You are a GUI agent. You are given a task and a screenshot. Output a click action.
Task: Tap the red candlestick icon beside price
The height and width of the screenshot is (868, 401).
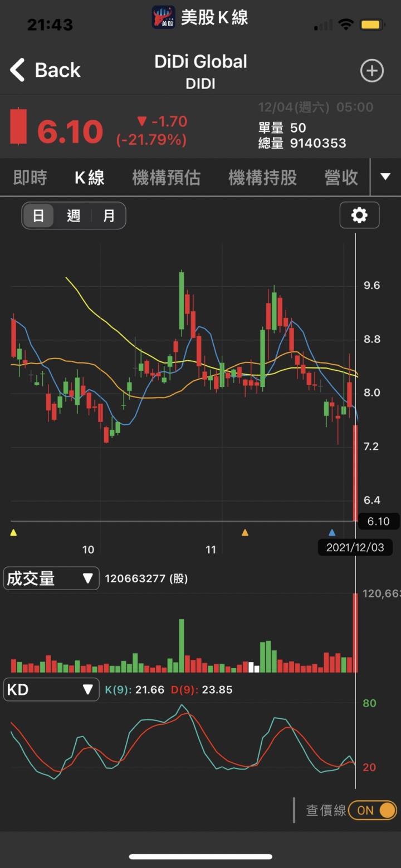(x=19, y=126)
